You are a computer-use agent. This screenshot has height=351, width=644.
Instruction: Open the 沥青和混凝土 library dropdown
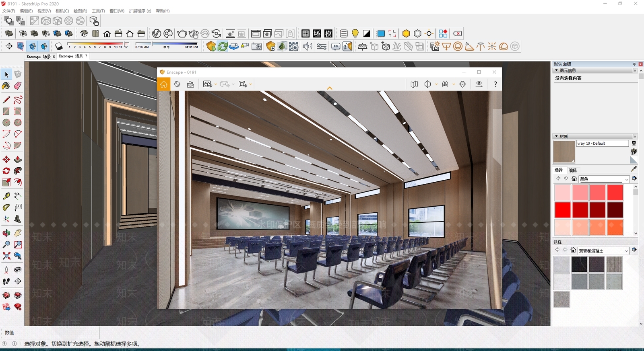coord(626,251)
